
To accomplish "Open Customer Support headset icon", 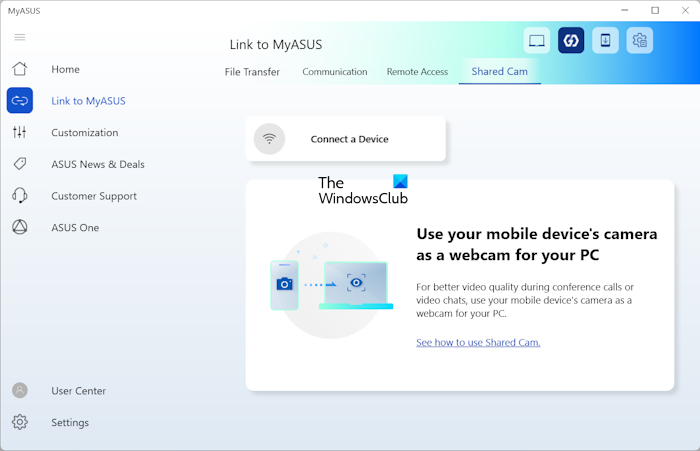I will pos(20,196).
